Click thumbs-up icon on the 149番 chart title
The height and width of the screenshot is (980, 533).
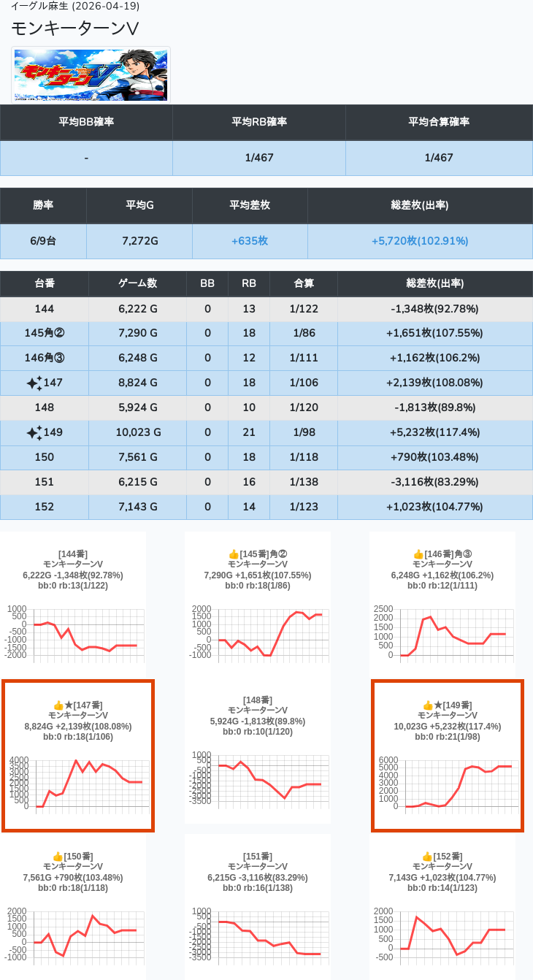(x=428, y=705)
